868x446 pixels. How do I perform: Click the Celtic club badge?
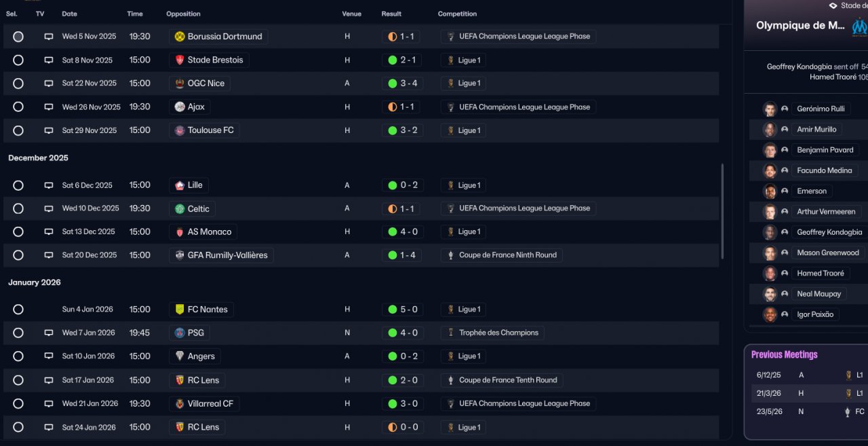tap(180, 209)
